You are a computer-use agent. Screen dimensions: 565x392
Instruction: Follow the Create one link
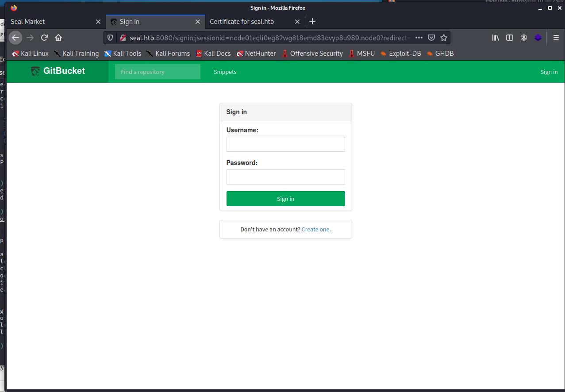(x=316, y=229)
